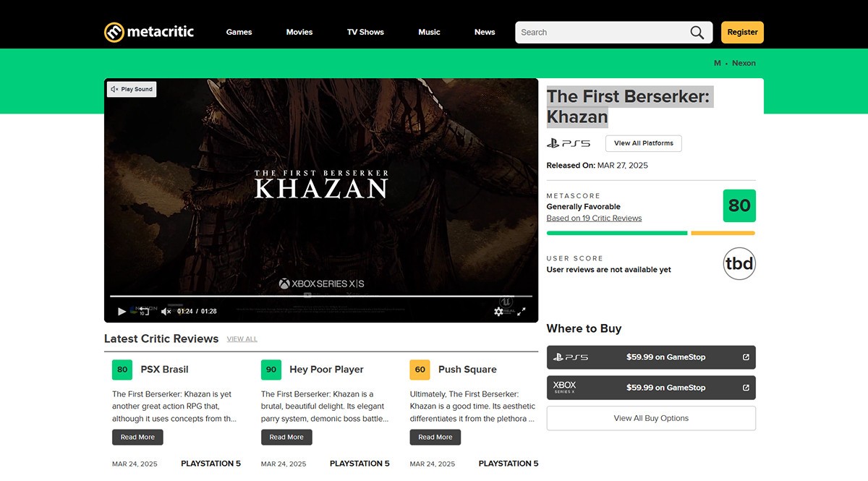Open the Movies menu

(299, 32)
